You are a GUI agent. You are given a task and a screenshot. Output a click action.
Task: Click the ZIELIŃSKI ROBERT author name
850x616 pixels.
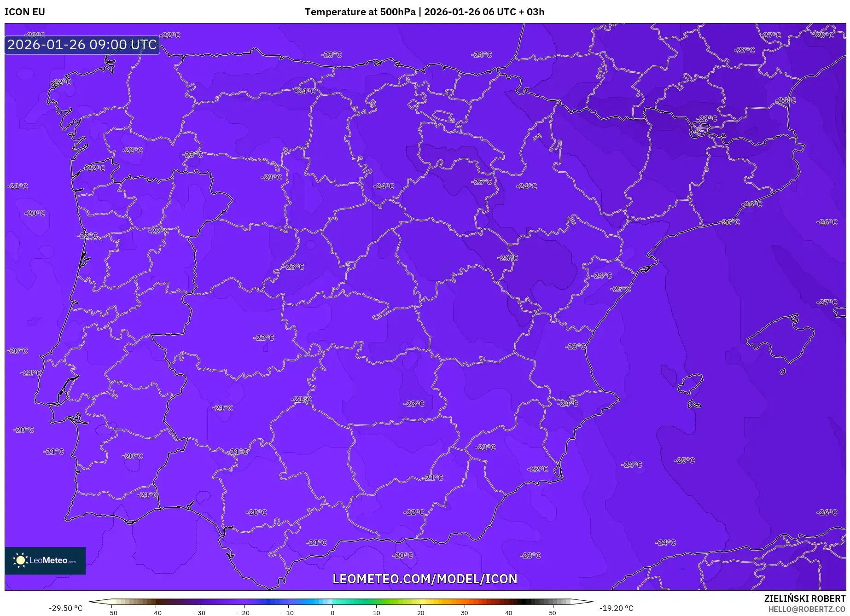[804, 599]
